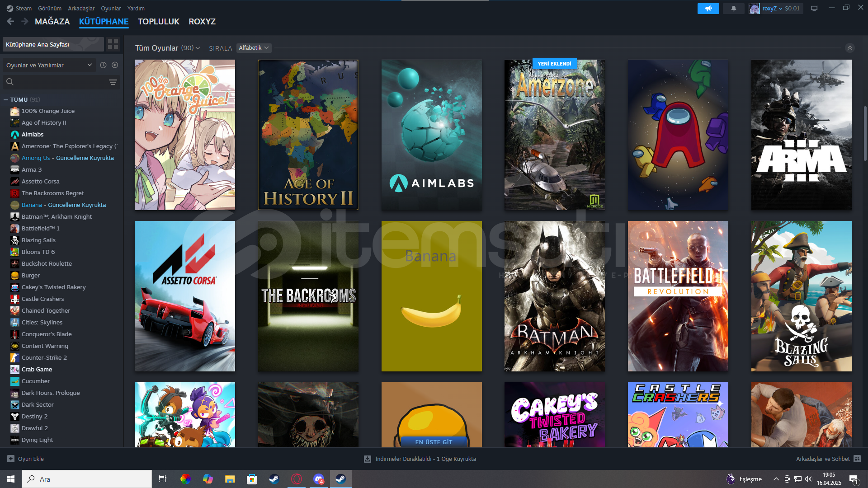Open ROXYZ profile tab
868x488 pixels.
point(202,21)
